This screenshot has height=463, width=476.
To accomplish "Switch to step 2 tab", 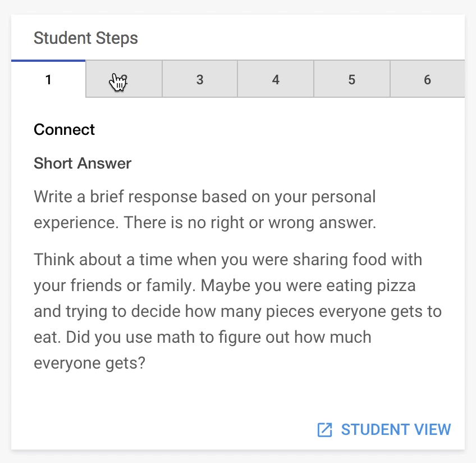I will pyautogui.click(x=124, y=79).
